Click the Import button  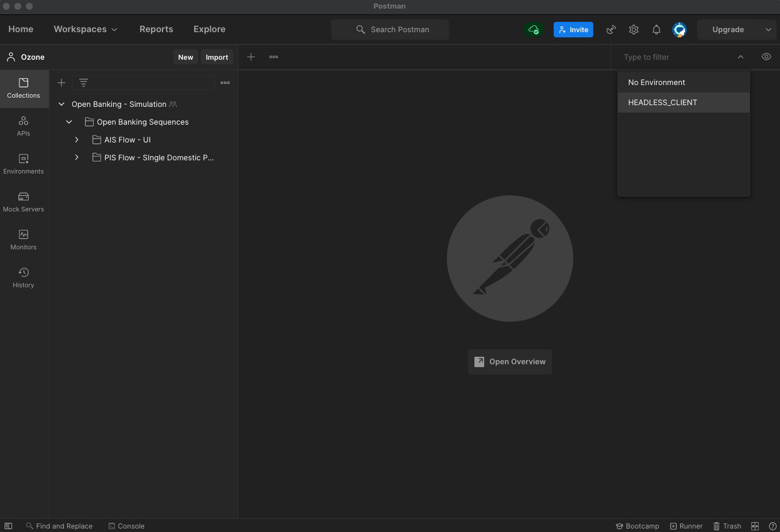[x=217, y=57]
